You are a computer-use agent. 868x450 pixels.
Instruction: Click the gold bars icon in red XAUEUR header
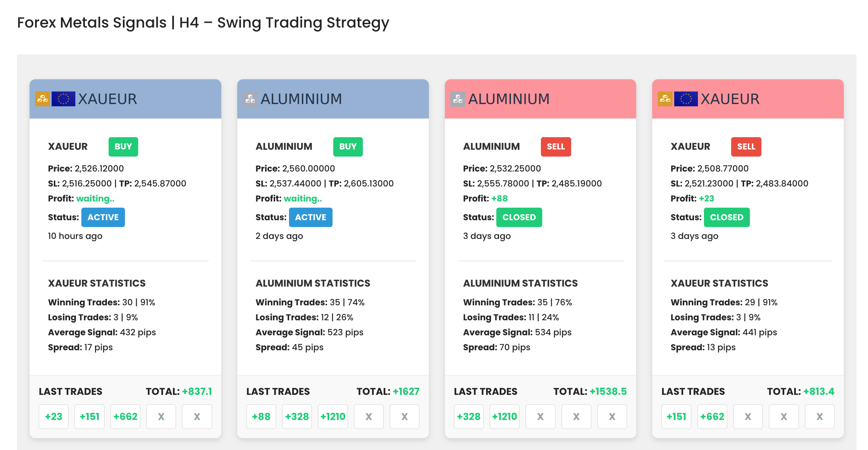665,99
